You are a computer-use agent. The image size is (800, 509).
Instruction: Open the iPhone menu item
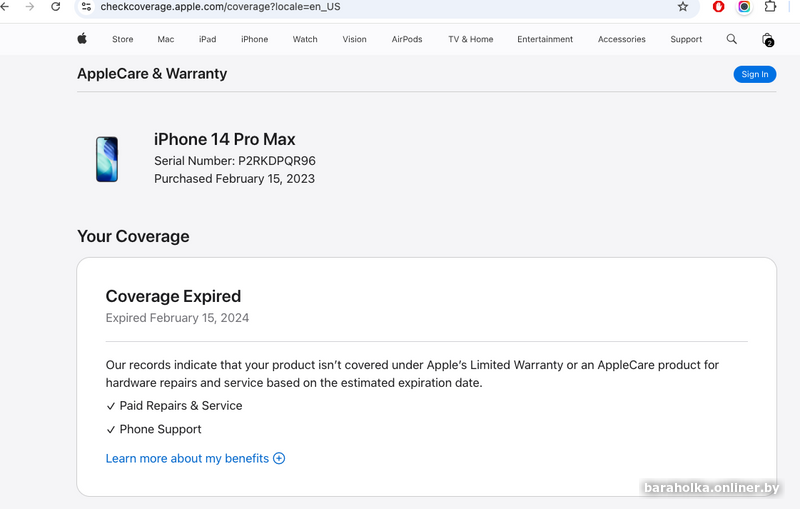pyautogui.click(x=254, y=39)
